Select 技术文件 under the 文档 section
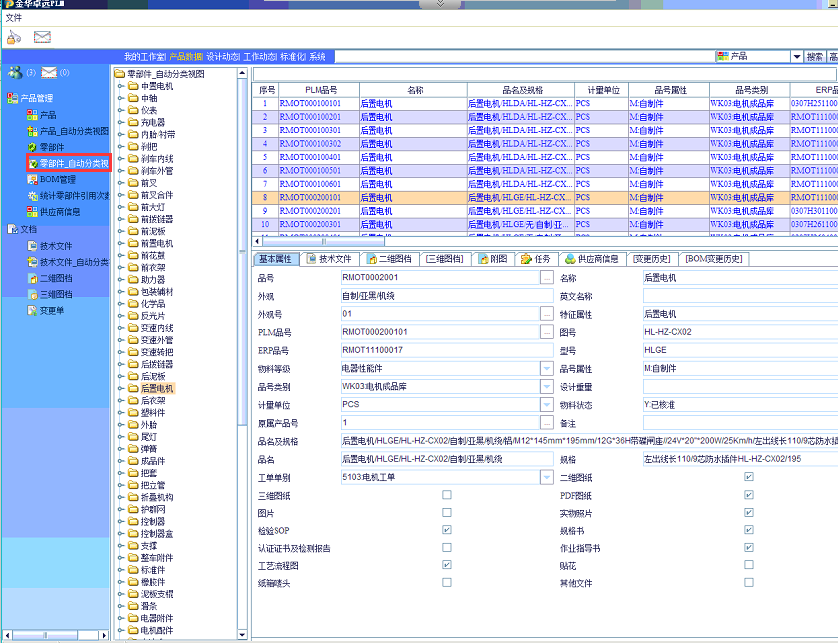 click(x=55, y=245)
